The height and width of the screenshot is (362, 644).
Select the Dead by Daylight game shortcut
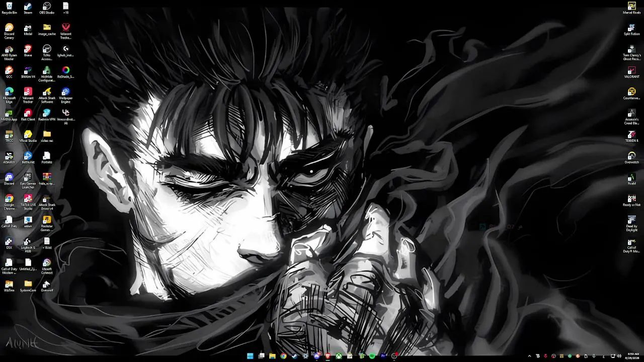click(632, 224)
